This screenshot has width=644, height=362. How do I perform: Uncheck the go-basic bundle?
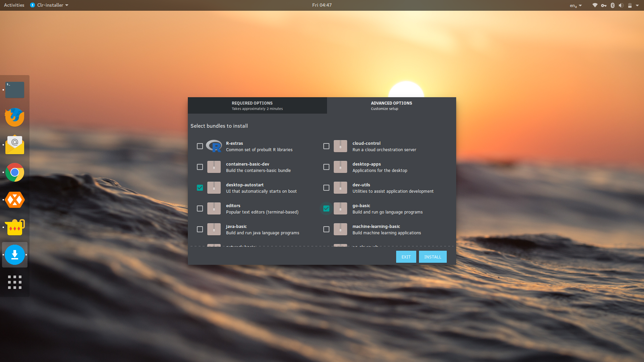click(326, 208)
